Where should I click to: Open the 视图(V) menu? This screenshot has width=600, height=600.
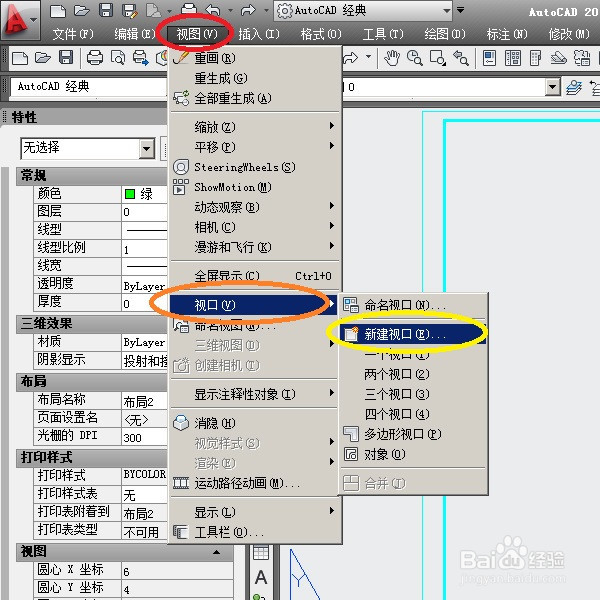197,34
